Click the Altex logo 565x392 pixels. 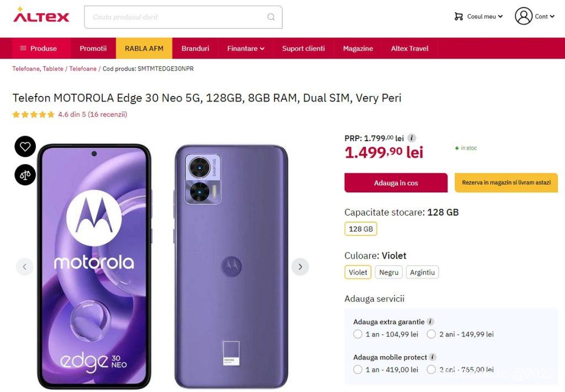click(41, 15)
